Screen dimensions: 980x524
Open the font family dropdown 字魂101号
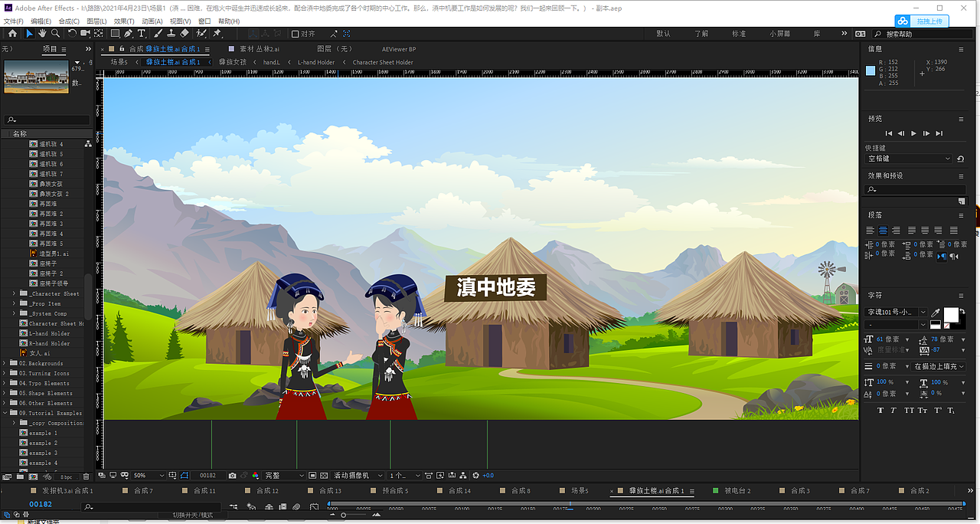[896, 312]
